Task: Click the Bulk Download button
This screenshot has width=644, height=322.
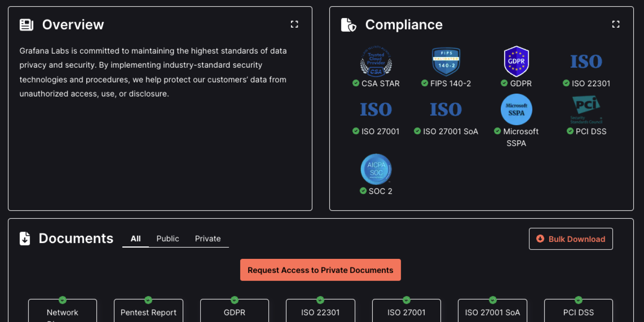Action: pyautogui.click(x=571, y=239)
